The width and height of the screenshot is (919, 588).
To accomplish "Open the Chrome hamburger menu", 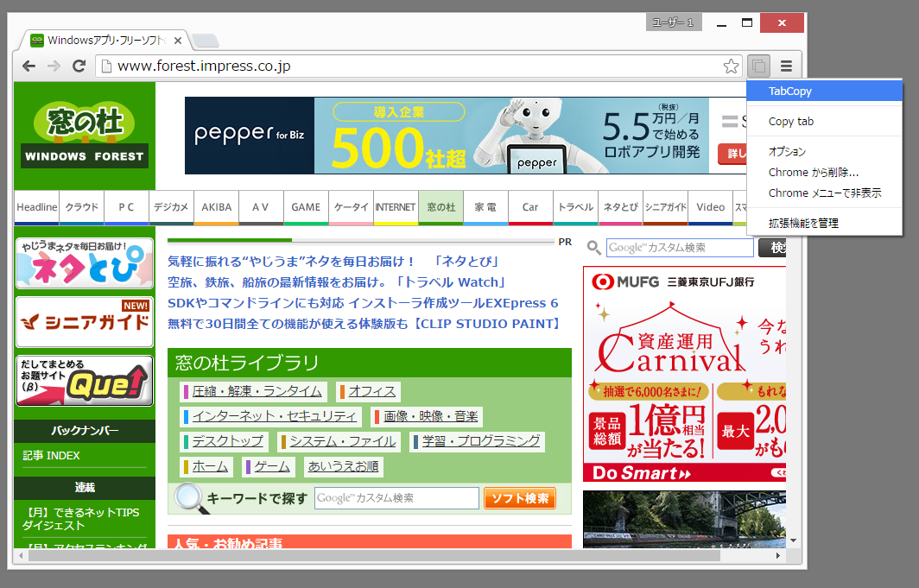I will tap(787, 66).
